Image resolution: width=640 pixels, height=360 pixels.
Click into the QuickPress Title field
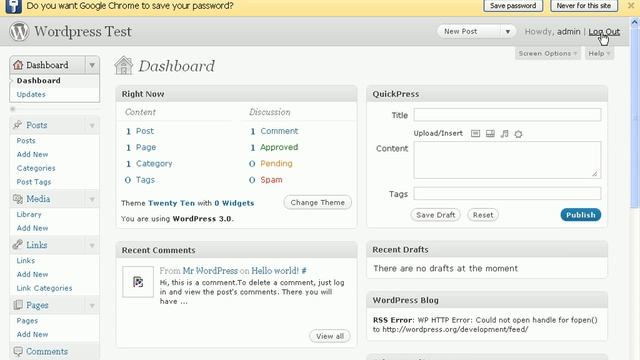[x=507, y=115]
